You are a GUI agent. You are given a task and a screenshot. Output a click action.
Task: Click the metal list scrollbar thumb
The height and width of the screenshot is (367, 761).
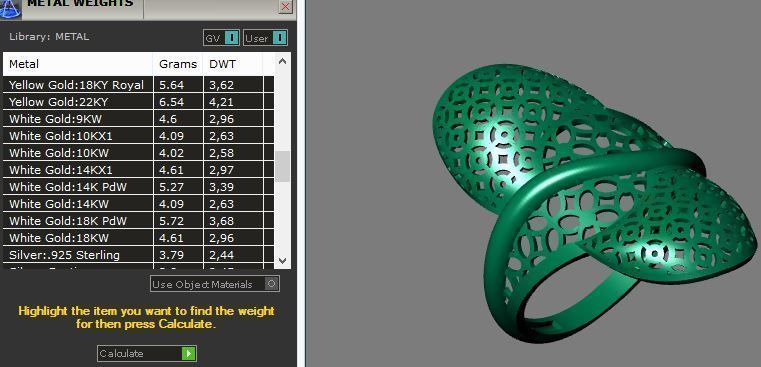point(282,167)
